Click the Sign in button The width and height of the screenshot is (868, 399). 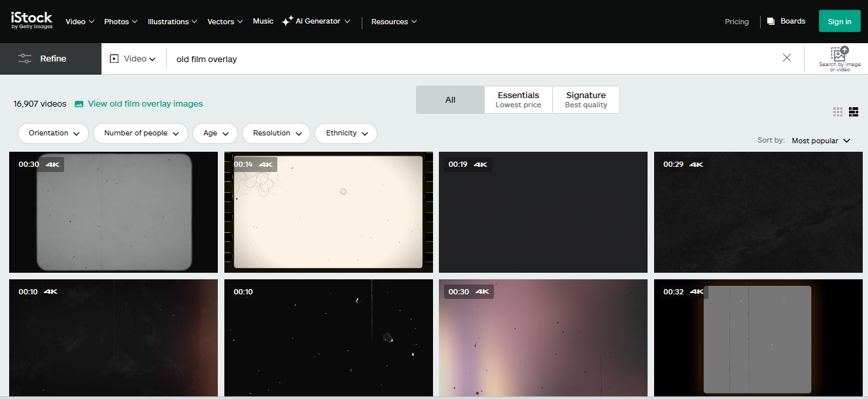pos(839,21)
